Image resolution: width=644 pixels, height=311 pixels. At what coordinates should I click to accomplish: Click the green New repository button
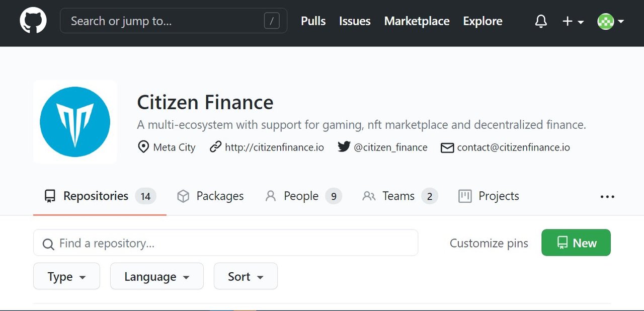click(576, 243)
